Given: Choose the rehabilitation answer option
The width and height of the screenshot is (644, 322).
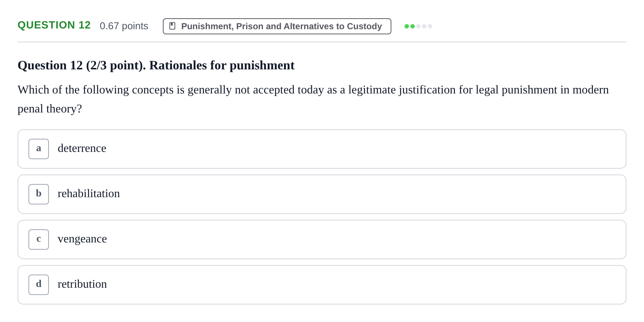Looking at the screenshot, I should [322, 194].
